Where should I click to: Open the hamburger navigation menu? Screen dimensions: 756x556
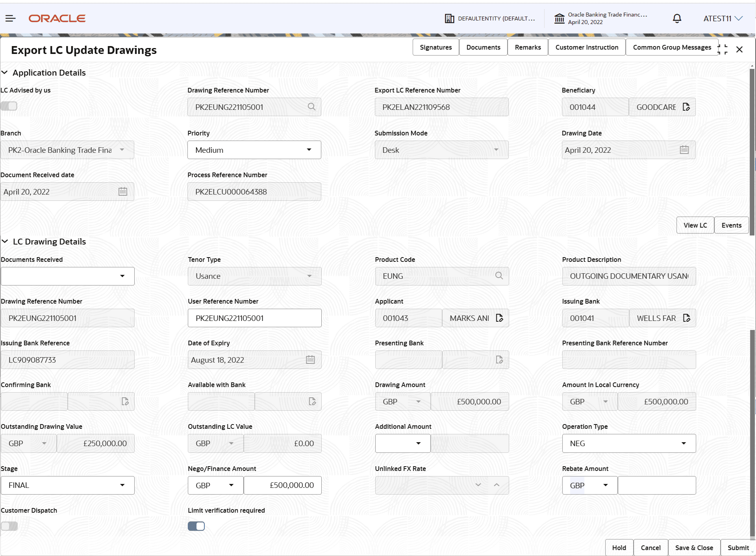point(10,18)
